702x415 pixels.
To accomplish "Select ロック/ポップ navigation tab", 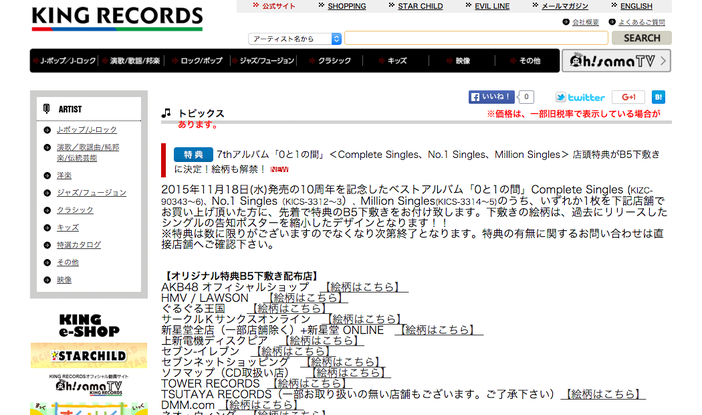I will pos(198,61).
